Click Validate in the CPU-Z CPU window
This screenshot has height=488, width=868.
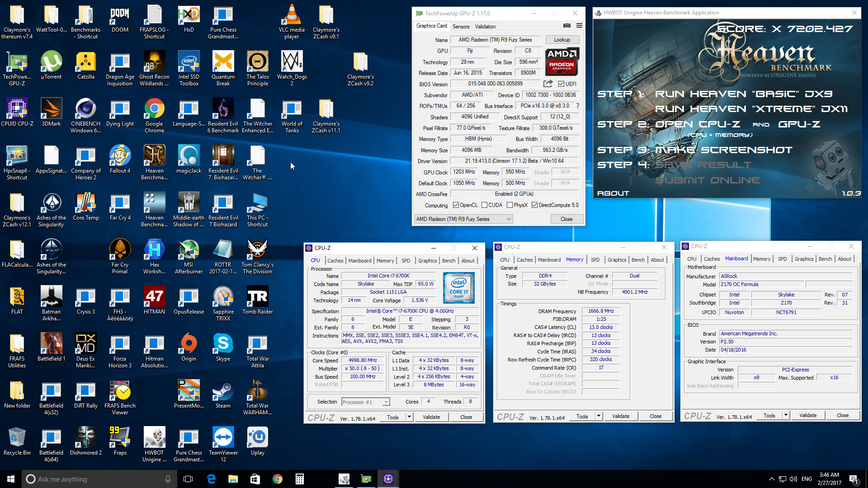(431, 417)
